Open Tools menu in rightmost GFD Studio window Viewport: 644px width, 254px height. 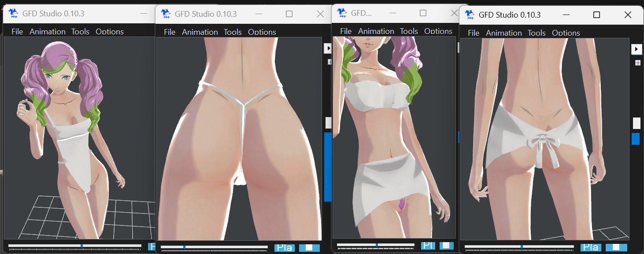click(537, 33)
